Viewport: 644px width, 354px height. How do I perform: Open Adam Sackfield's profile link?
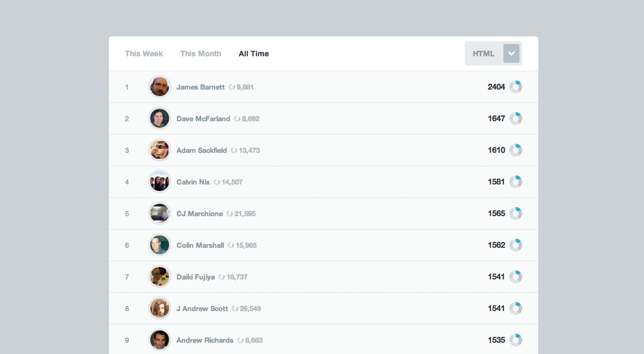(202, 150)
